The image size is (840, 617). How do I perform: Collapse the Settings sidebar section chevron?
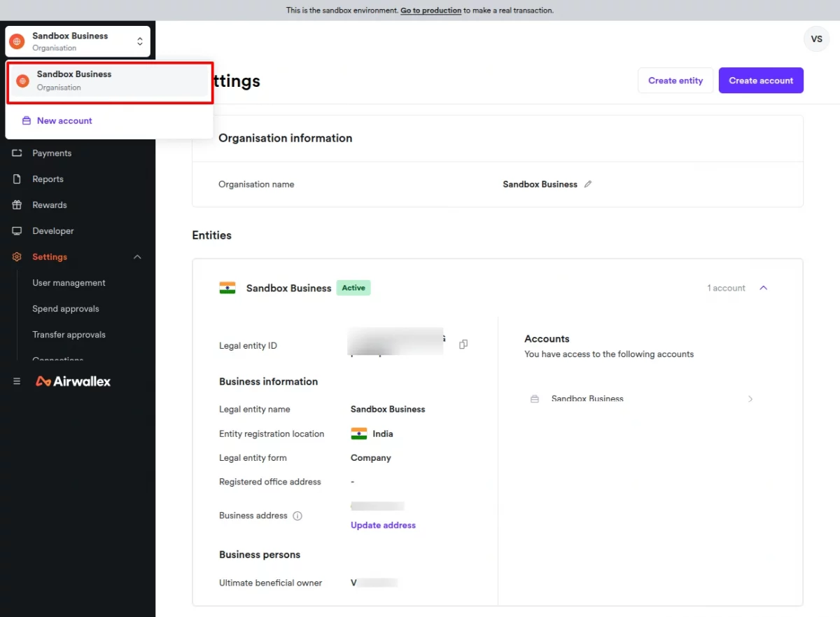click(137, 257)
